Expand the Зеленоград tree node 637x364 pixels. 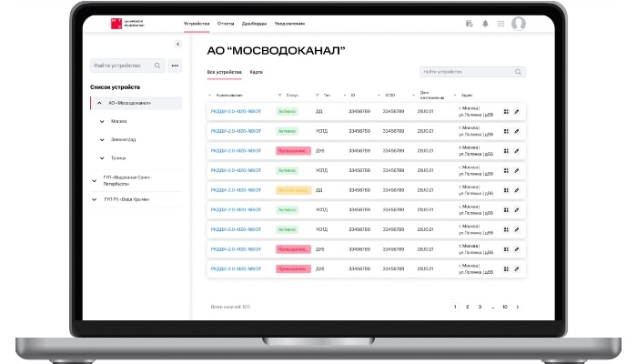click(102, 140)
